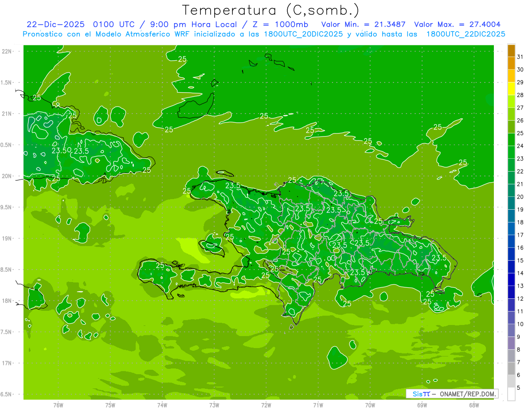
Task: Select the brown legend swatch above 31
Action: pos(511,51)
